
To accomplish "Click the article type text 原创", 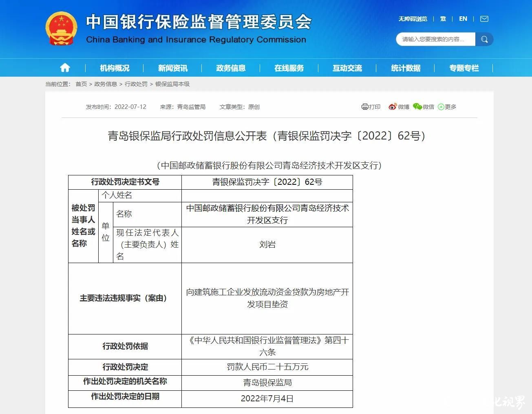I will pos(254,107).
